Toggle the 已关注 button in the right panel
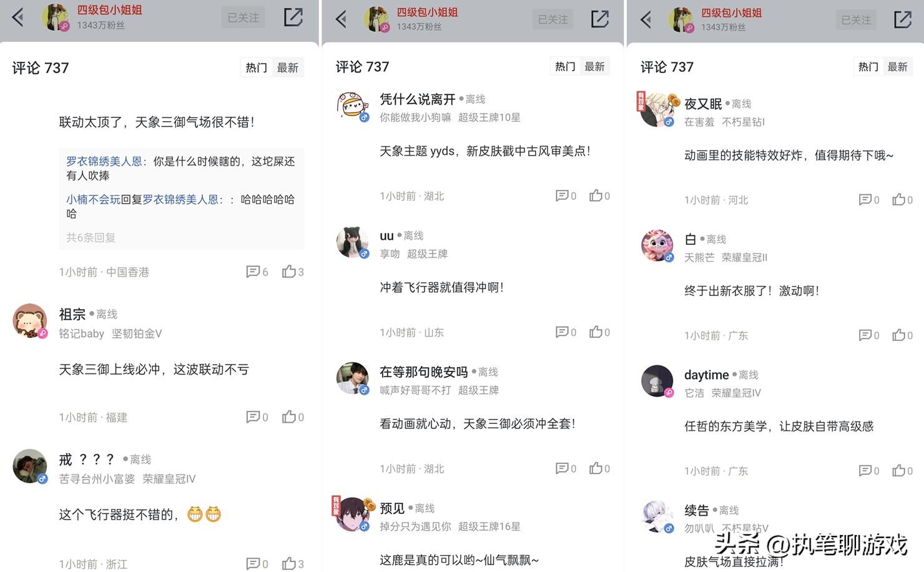Image resolution: width=924 pixels, height=572 pixels. pyautogui.click(x=856, y=20)
